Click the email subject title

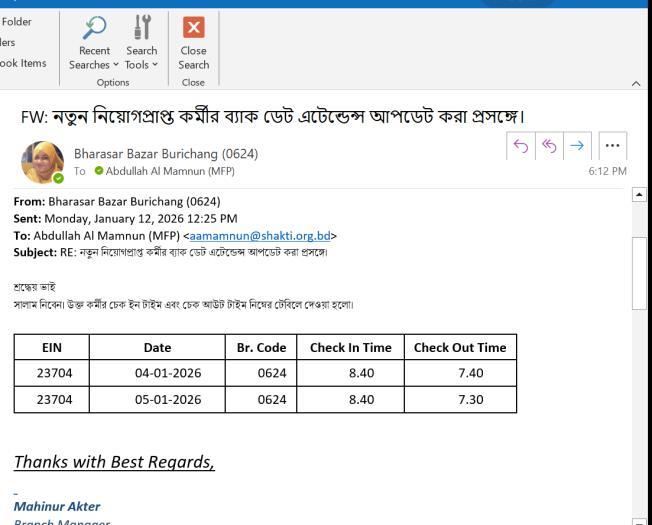(273, 117)
